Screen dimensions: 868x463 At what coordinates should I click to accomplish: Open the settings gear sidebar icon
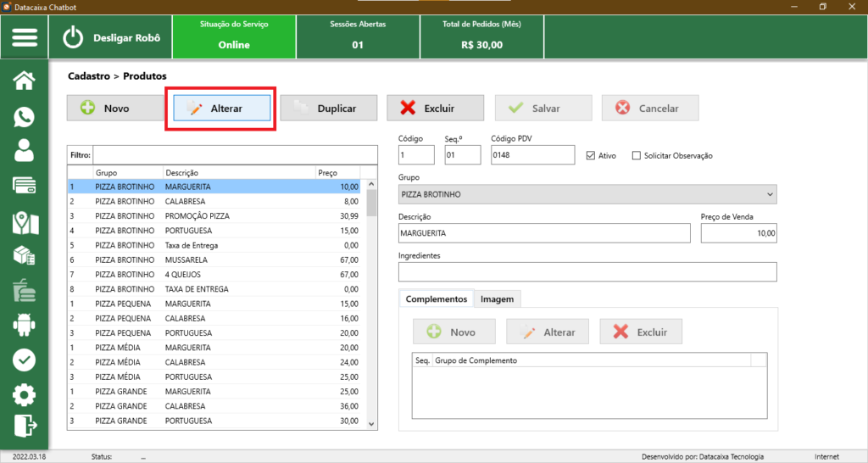pyautogui.click(x=25, y=394)
